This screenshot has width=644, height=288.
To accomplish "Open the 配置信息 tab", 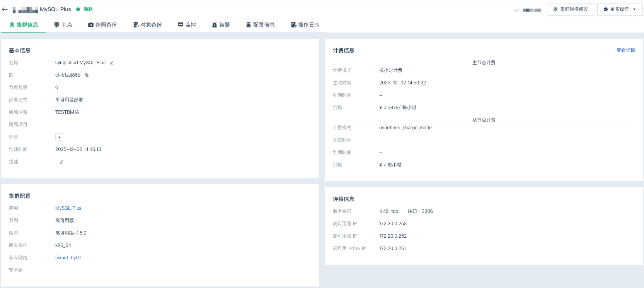I will click(260, 25).
